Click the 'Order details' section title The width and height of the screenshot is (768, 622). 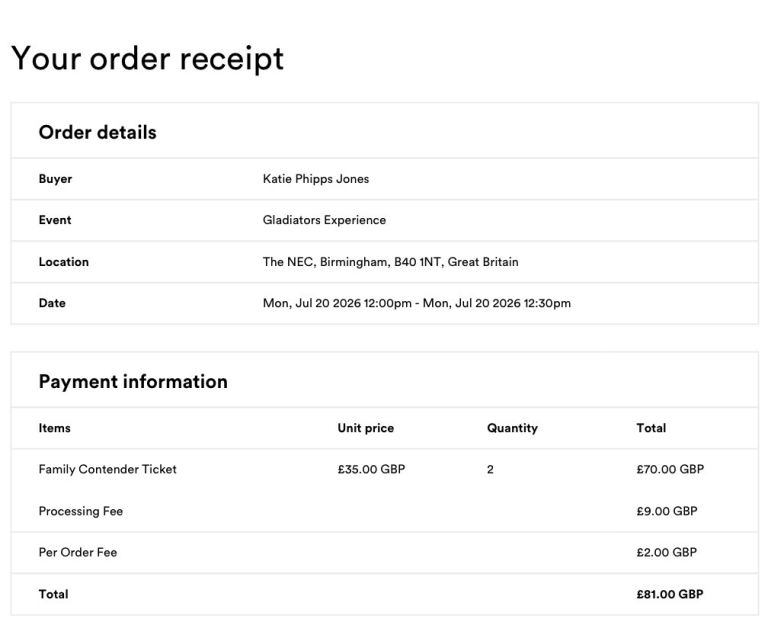(x=97, y=132)
